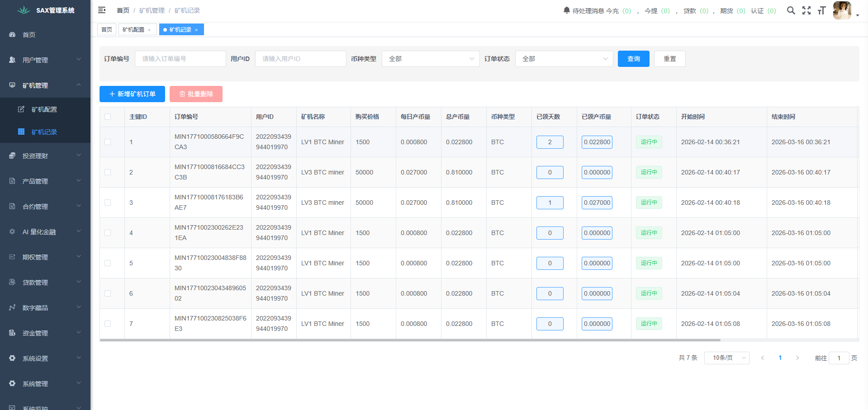This screenshot has width=868, height=410.
Task: Toggle fullscreen mode icon
Action: (x=806, y=10)
